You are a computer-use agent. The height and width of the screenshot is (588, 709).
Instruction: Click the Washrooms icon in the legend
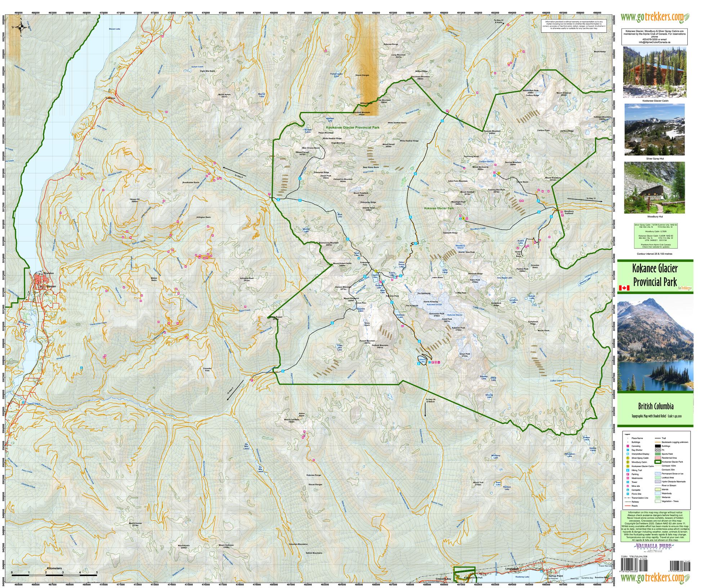628,478
